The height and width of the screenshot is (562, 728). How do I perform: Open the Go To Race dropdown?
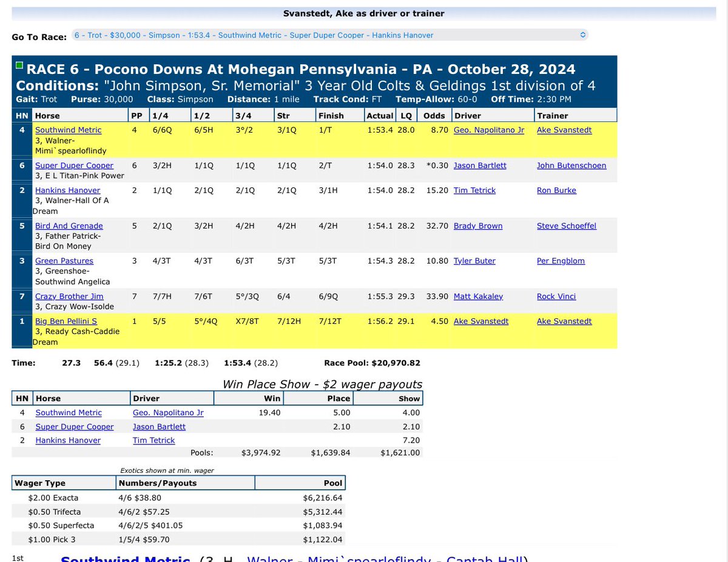329,35
